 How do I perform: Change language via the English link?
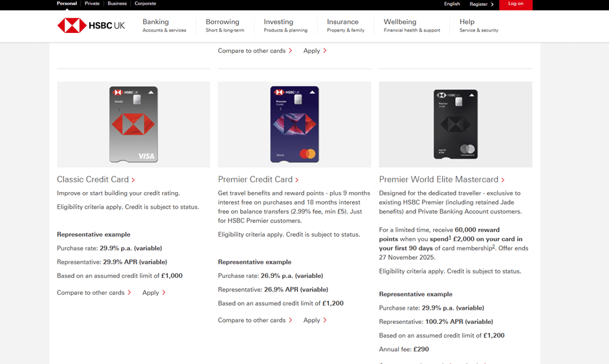(x=452, y=5)
